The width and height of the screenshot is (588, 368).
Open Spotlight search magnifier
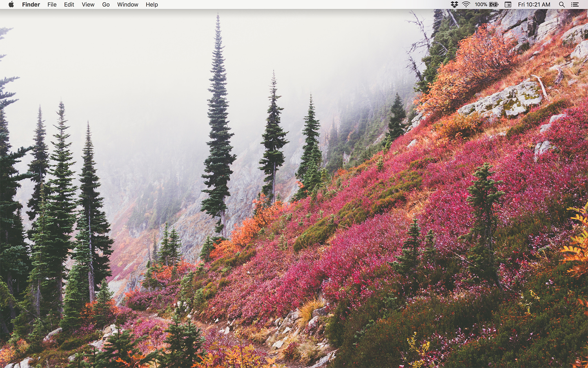click(x=562, y=4)
